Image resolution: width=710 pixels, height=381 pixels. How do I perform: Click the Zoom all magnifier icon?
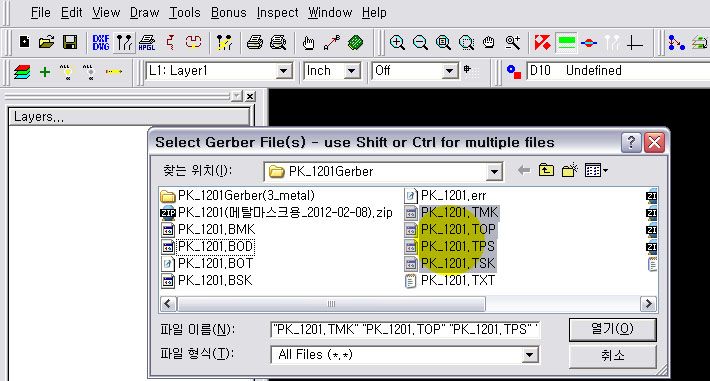pyautogui.click(x=443, y=43)
